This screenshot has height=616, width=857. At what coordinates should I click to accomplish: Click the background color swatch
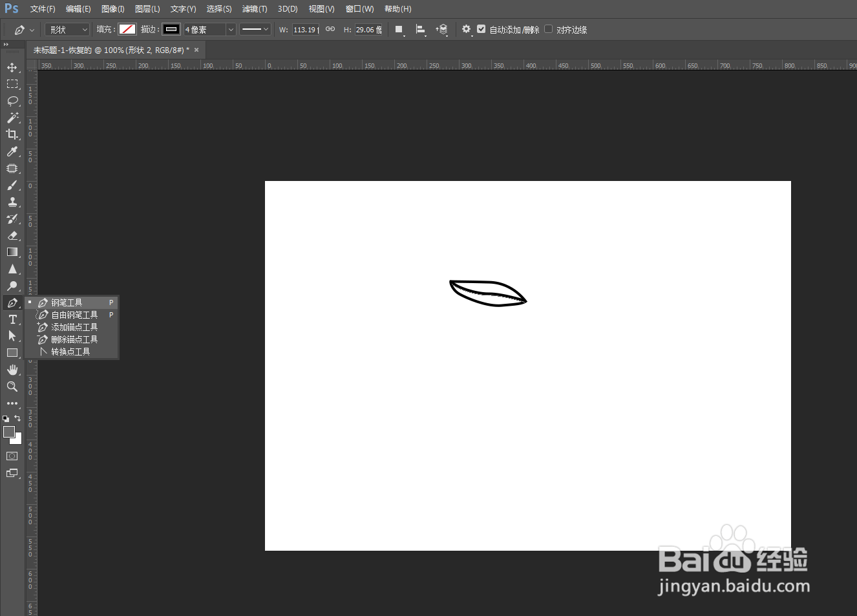(x=18, y=440)
